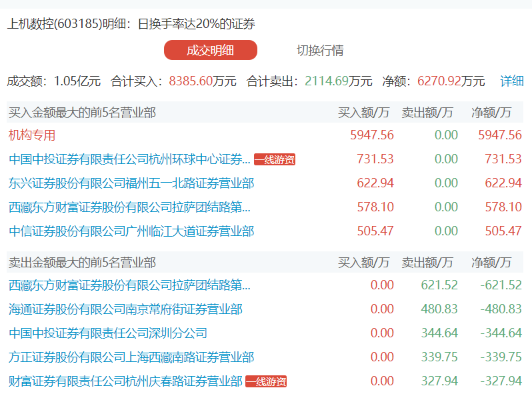Open 海通证券 南京常府街 brokerage link
Screen dimensions: 532x396
pos(125,309)
